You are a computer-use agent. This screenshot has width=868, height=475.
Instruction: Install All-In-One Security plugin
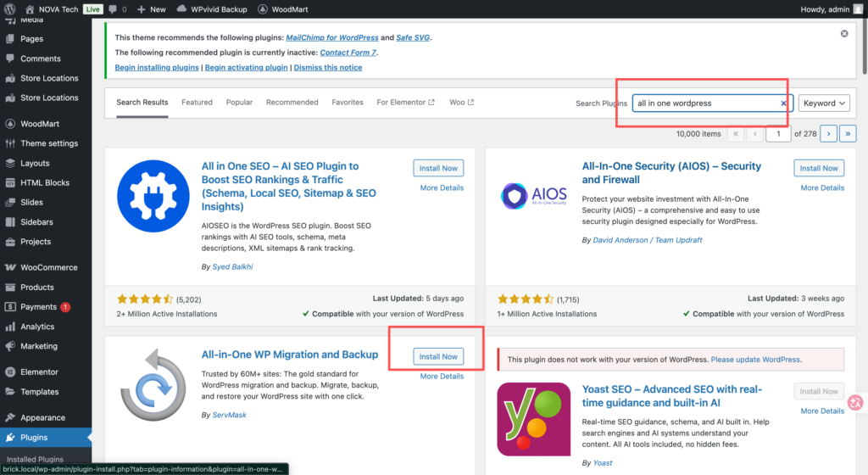click(819, 168)
